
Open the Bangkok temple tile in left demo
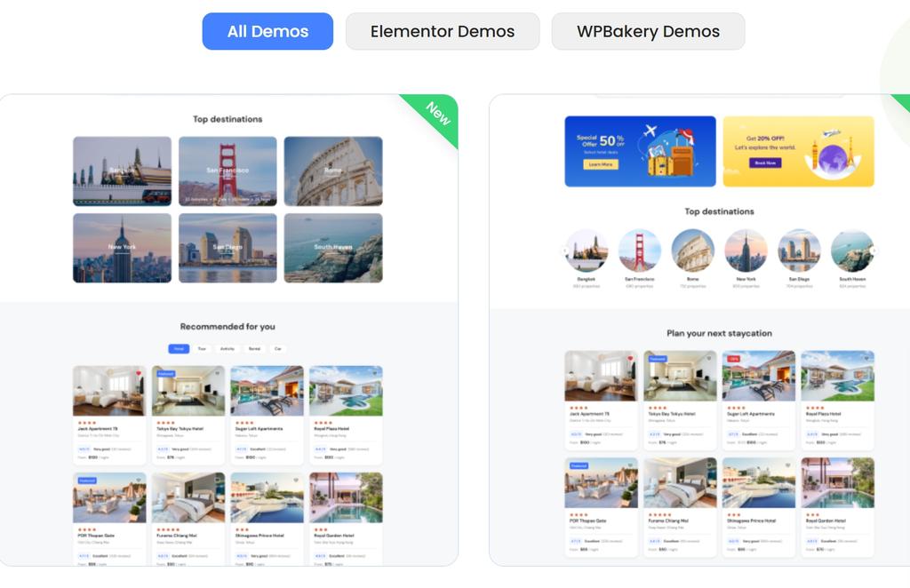point(122,171)
